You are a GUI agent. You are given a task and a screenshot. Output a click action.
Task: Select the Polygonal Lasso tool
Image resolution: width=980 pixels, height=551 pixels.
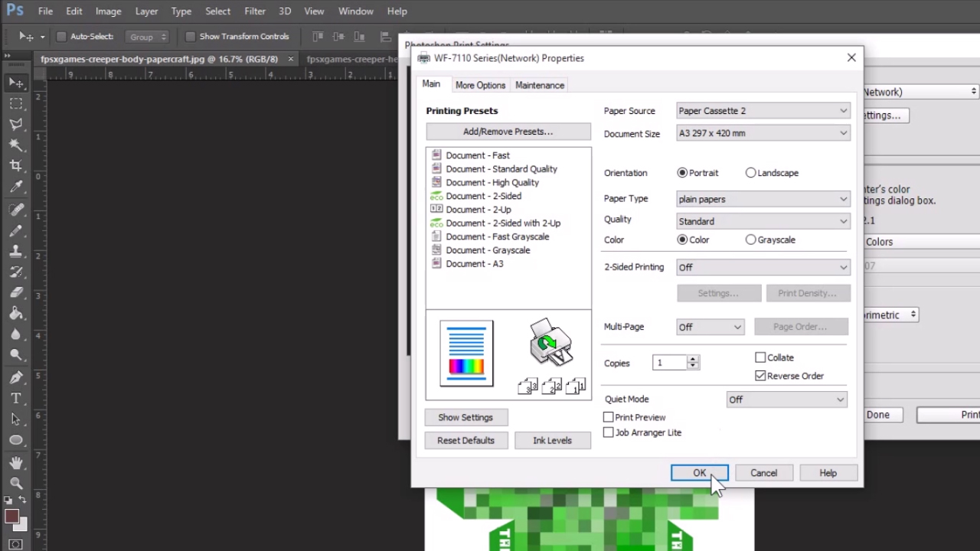(x=16, y=124)
